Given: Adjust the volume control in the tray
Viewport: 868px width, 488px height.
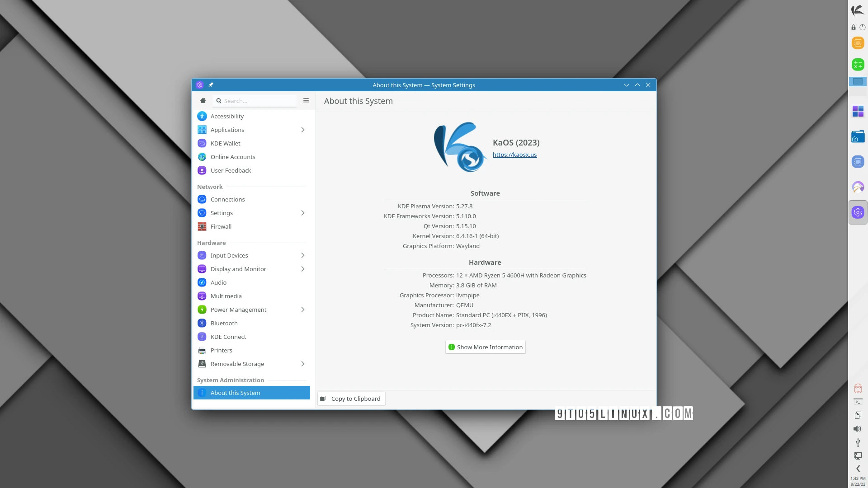Looking at the screenshot, I should (857, 428).
